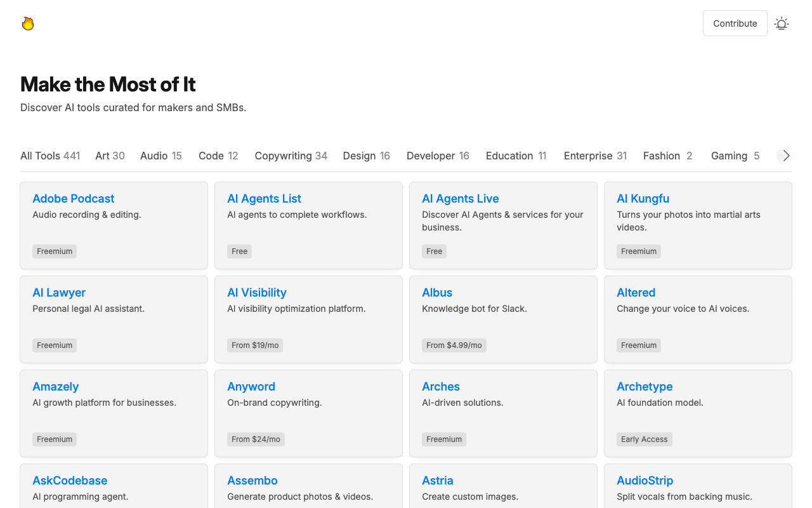Click 'Knowledge bot for Slack.' description
Viewport: 812px width, 508px height.
click(475, 309)
